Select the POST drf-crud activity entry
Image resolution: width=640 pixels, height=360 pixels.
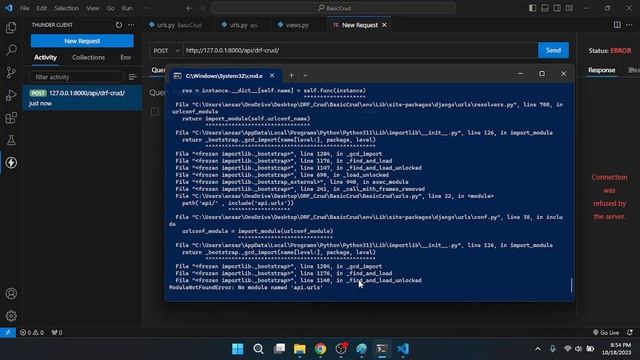coord(82,98)
